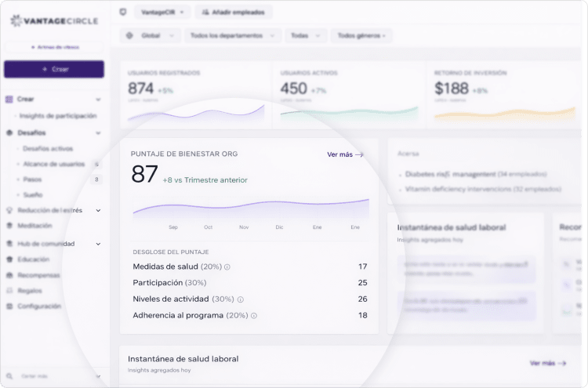
Task: Click the shield icon in top bar
Action: coord(123,12)
